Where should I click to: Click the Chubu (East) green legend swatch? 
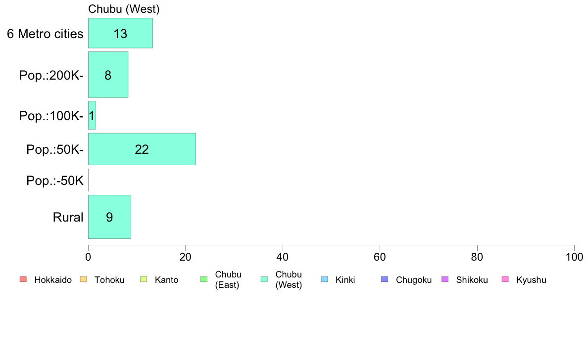204,279
